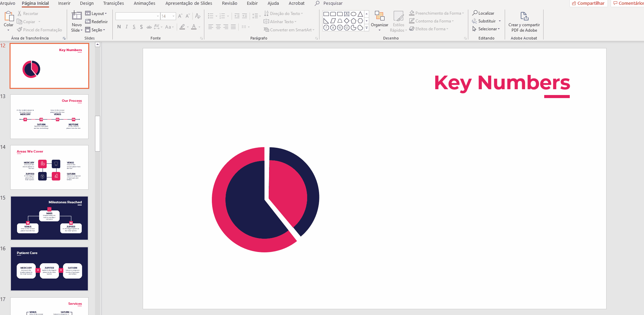This screenshot has width=644, height=315.
Task: Select the oval shape in gallery
Action: coord(354,14)
